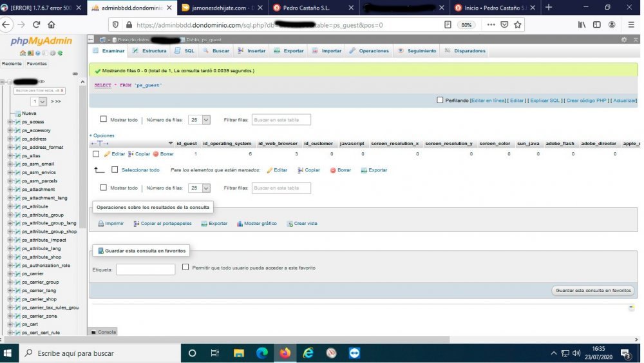Image resolution: width=644 pixels, height=363 pixels.
Task: Open File Explorer from taskbar
Action: point(239,353)
